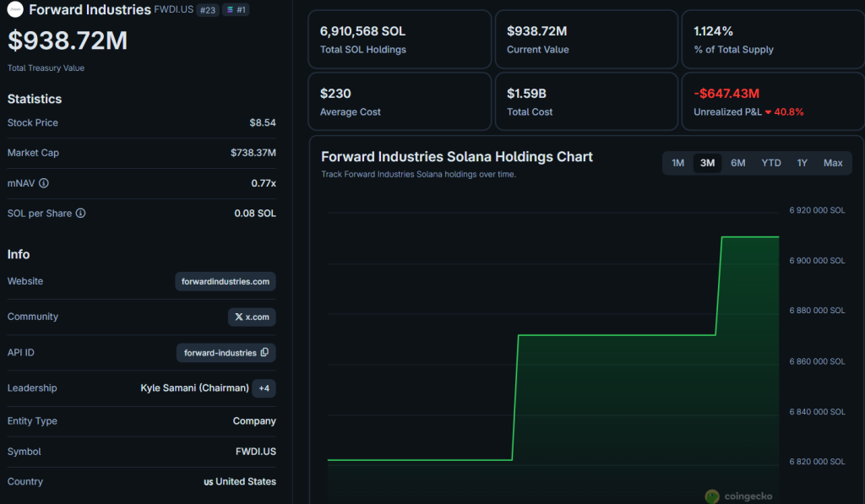Click the #23 rank badge
865x504 pixels.
click(208, 10)
